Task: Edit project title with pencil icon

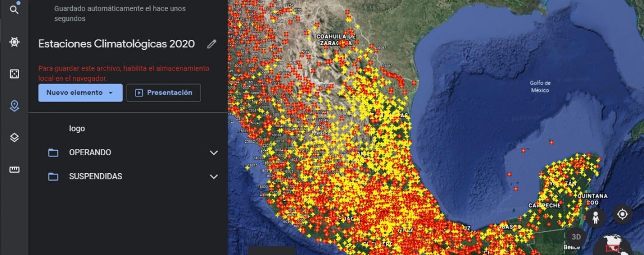Action: [212, 44]
